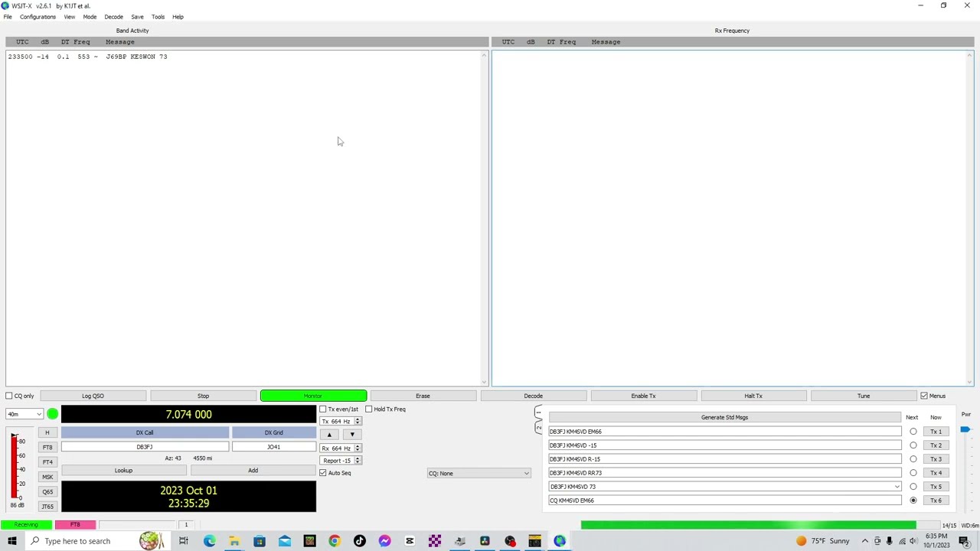Open the Save menu

tap(137, 17)
